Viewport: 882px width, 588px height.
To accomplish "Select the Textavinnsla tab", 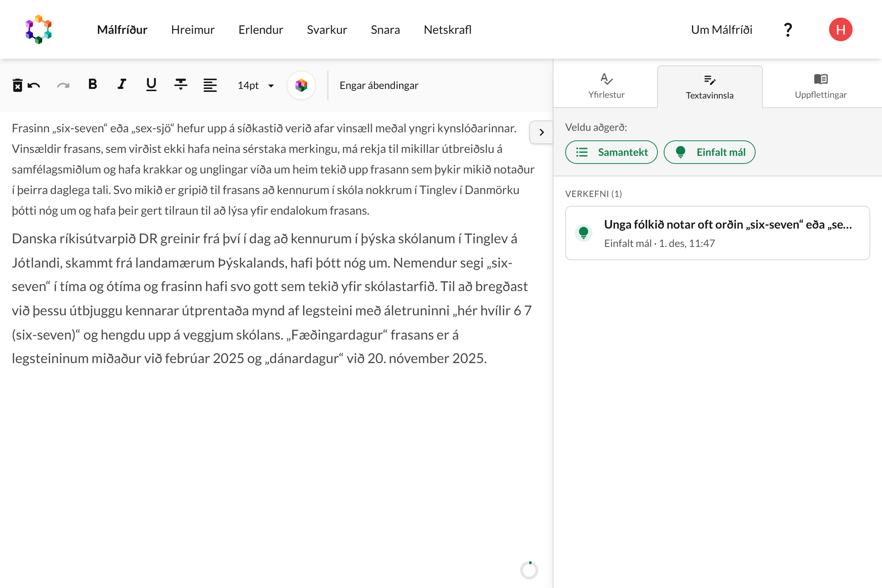I will pos(710,87).
